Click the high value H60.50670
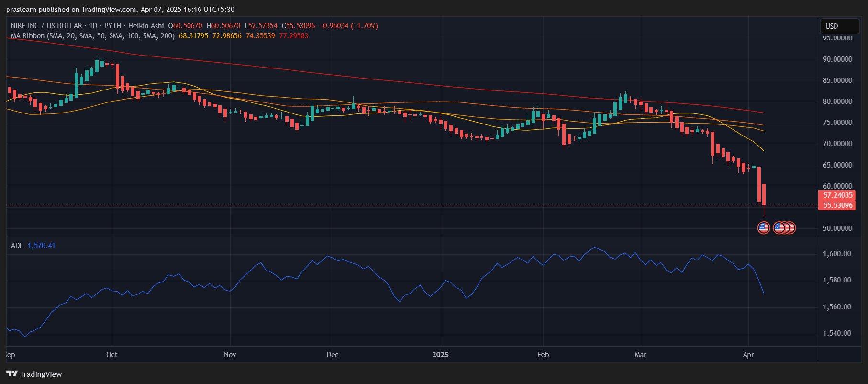This screenshot has width=868, height=384. (x=223, y=26)
